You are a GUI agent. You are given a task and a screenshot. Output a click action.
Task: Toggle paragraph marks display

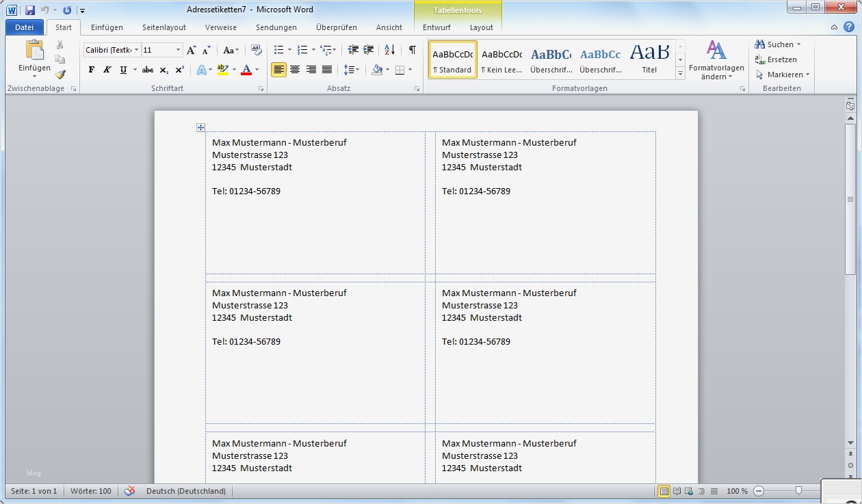coord(411,50)
